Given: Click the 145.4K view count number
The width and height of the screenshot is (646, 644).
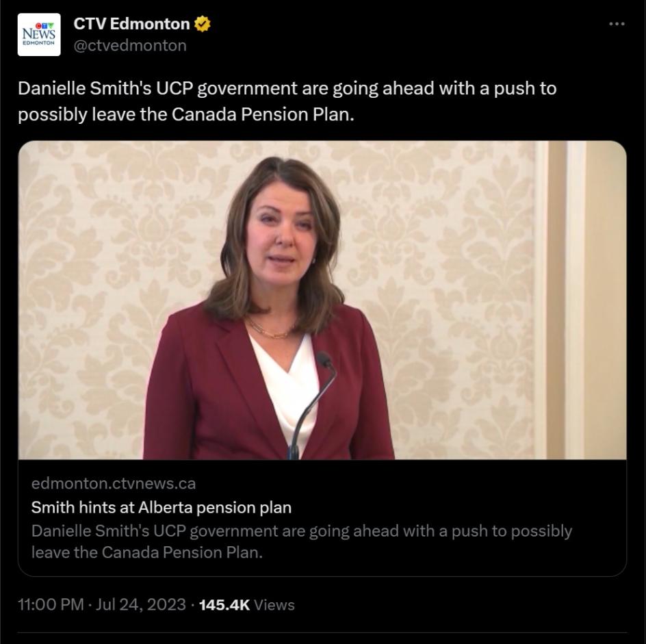Looking at the screenshot, I should pyautogui.click(x=224, y=605).
